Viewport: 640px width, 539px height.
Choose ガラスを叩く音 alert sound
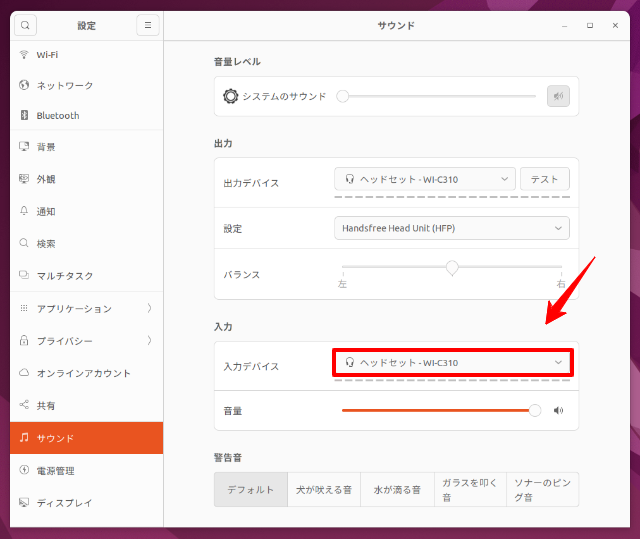[469, 490]
